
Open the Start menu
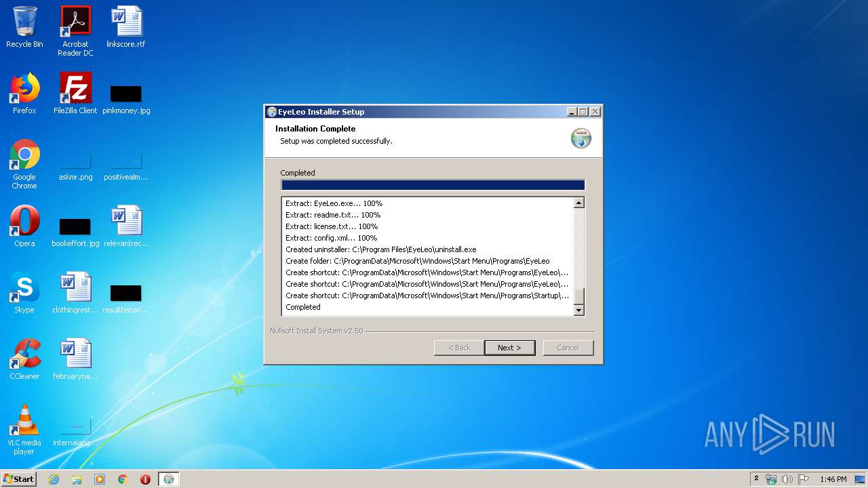[19, 479]
